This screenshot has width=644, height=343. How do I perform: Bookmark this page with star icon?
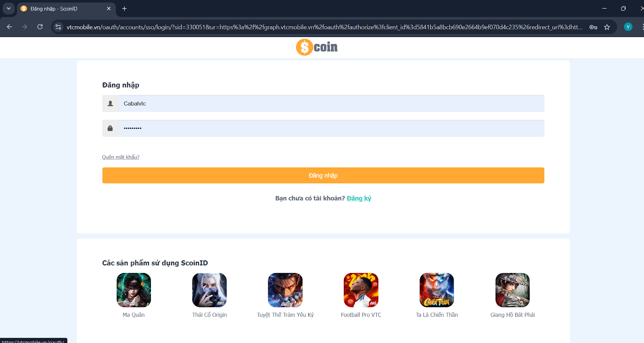click(x=607, y=27)
